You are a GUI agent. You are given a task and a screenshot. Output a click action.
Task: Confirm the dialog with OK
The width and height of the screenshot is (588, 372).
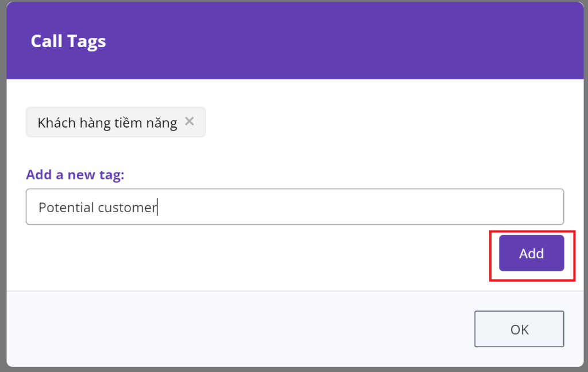(x=519, y=329)
